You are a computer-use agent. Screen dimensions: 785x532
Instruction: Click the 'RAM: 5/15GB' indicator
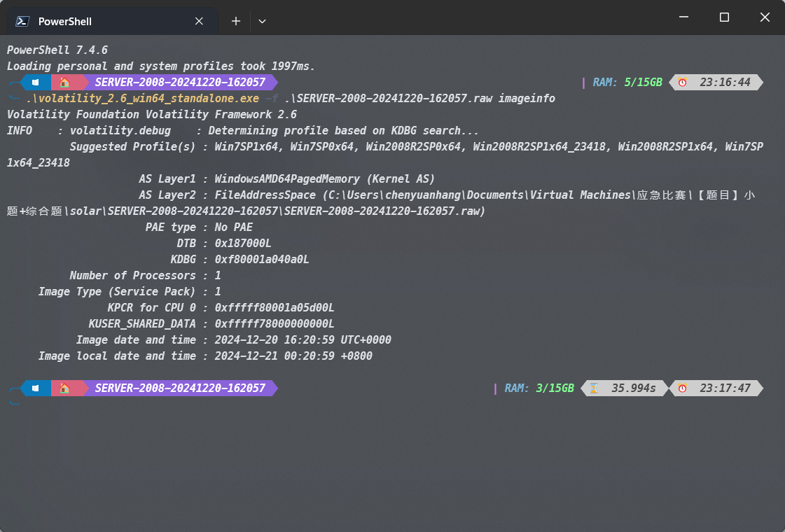pyautogui.click(x=627, y=82)
